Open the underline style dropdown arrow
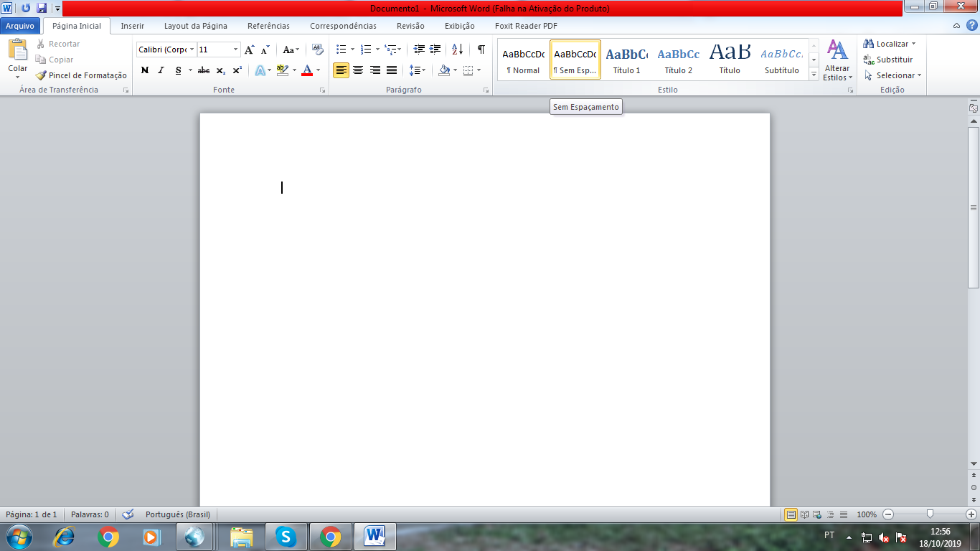This screenshot has height=551, width=980. click(x=190, y=70)
